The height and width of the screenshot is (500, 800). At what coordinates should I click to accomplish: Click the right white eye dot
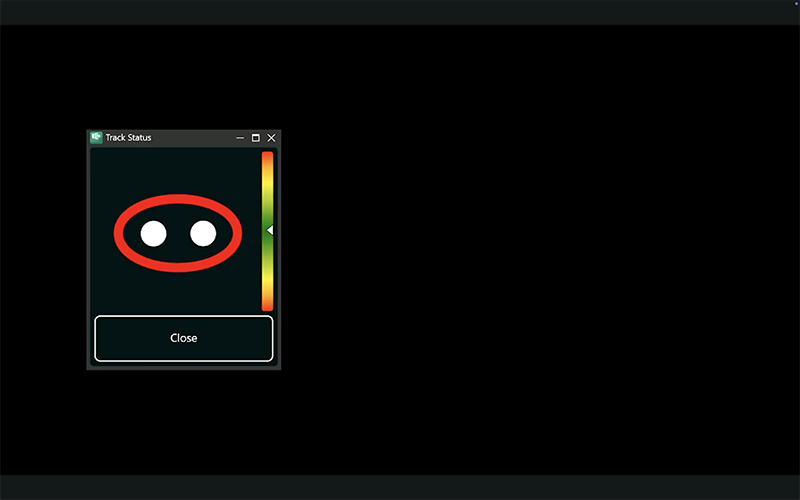pos(203,233)
